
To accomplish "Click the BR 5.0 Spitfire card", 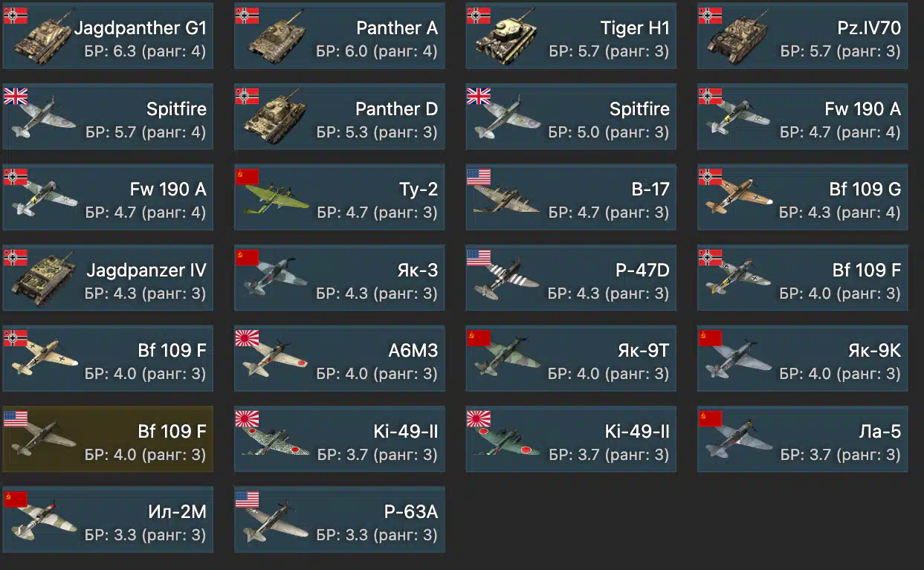I will [571, 117].
